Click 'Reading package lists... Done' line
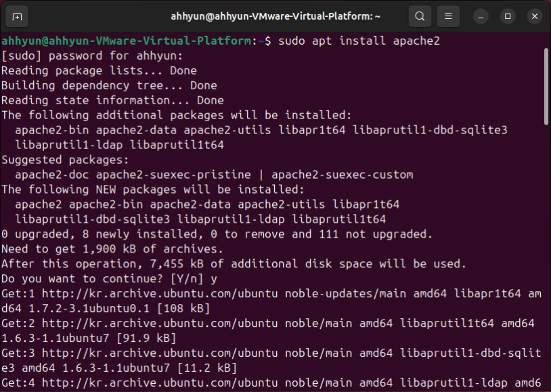The width and height of the screenshot is (551, 392). pos(99,70)
